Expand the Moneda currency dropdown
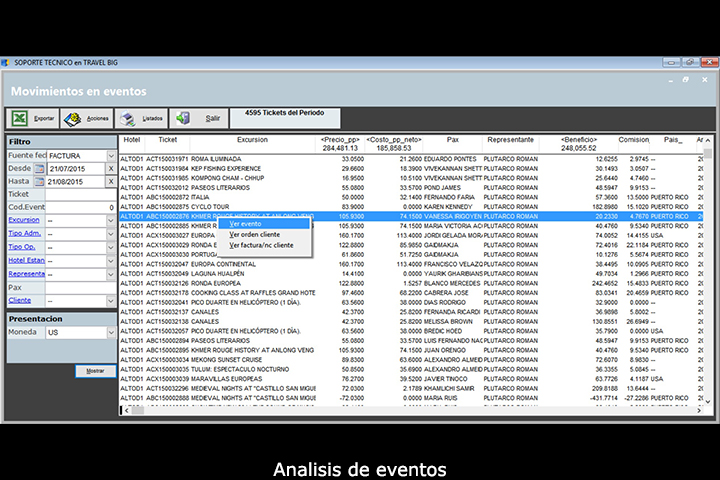Viewport: 720px width, 480px height. (111, 332)
